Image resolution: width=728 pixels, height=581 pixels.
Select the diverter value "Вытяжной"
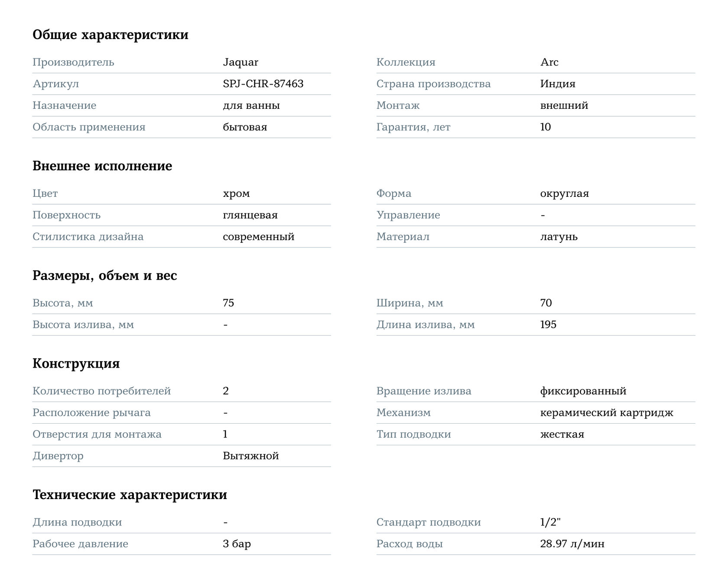[250, 456]
